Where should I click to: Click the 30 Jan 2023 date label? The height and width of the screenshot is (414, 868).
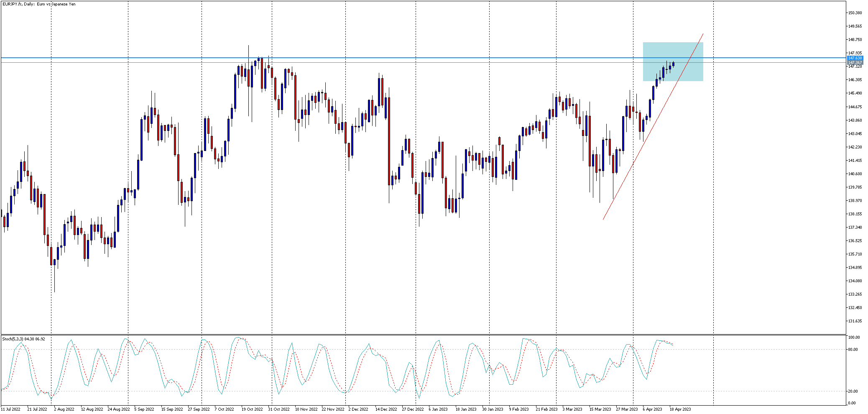(x=493, y=409)
